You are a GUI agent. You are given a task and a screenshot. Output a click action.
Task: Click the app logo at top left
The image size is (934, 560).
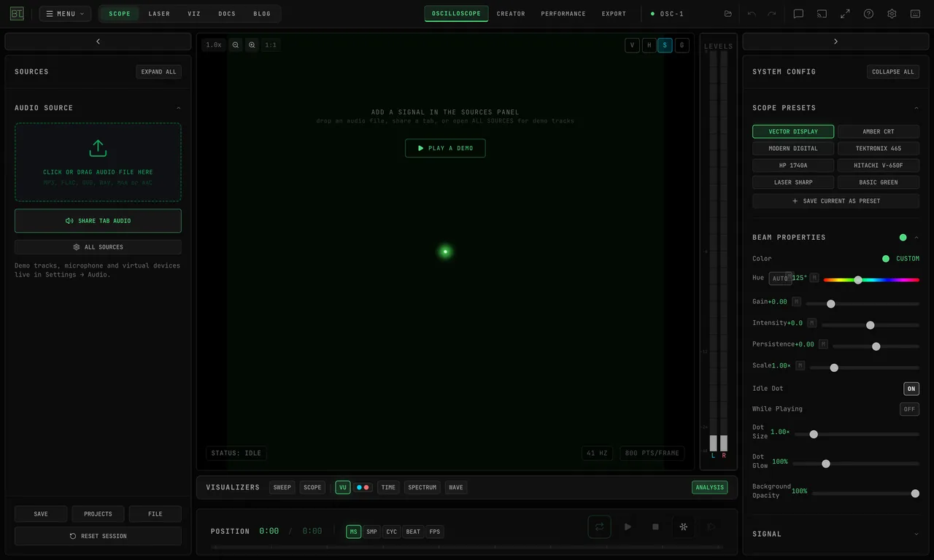pyautogui.click(x=17, y=14)
